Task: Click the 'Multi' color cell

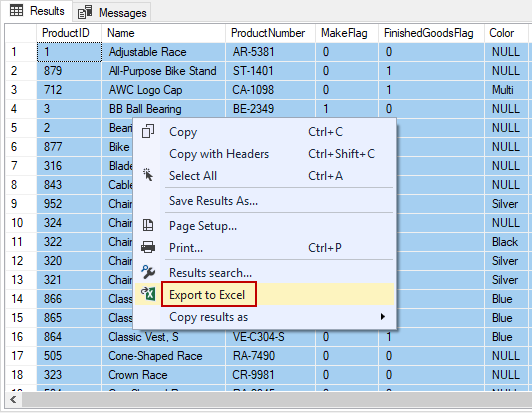Action: [x=507, y=90]
